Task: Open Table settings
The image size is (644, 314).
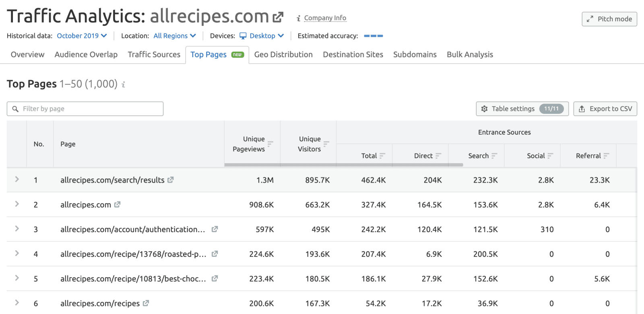Action: (x=522, y=109)
